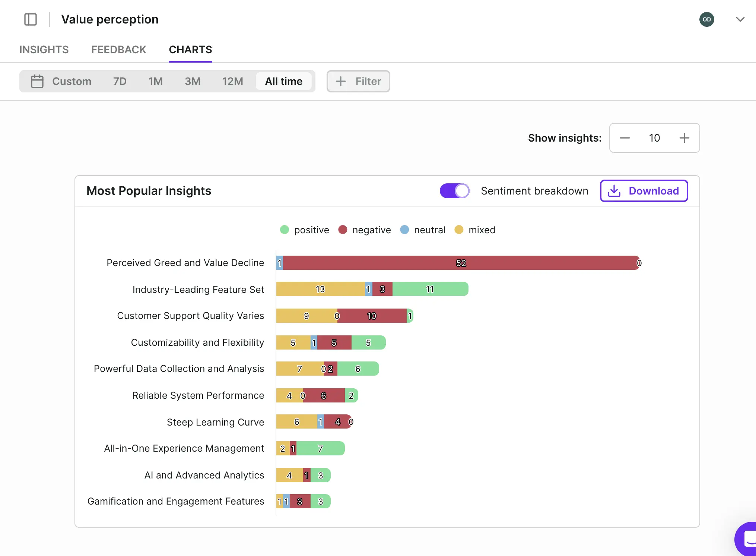The width and height of the screenshot is (756, 556).
Task: Toggle the sidebar panel icon top left
Action: [31, 19]
